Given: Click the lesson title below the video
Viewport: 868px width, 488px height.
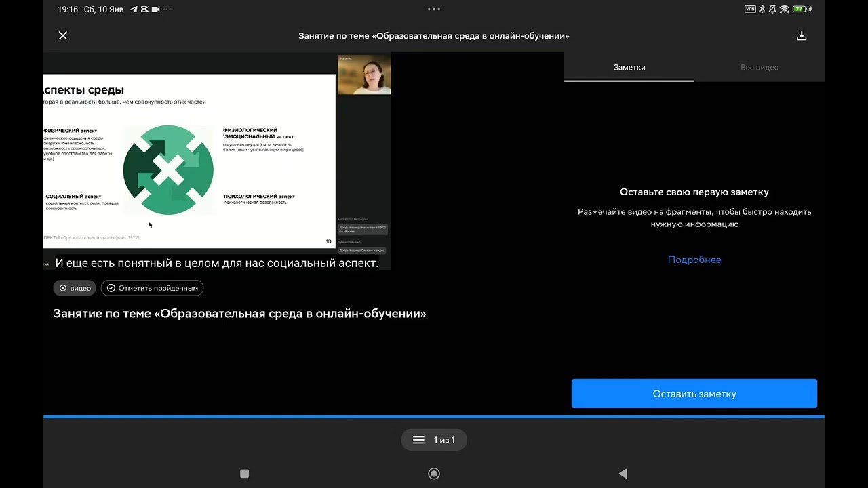Looking at the screenshot, I should click(x=239, y=314).
